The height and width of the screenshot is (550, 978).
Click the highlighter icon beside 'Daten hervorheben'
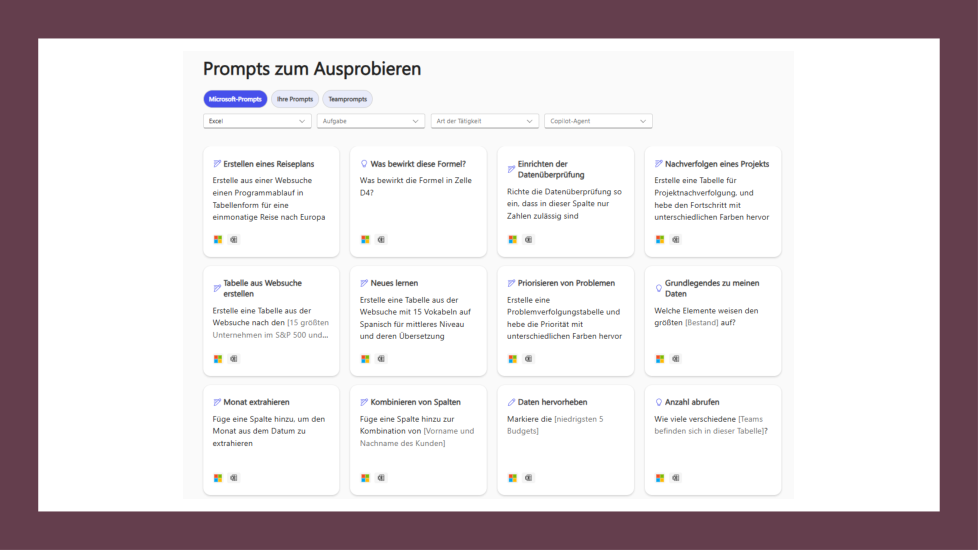click(x=512, y=402)
